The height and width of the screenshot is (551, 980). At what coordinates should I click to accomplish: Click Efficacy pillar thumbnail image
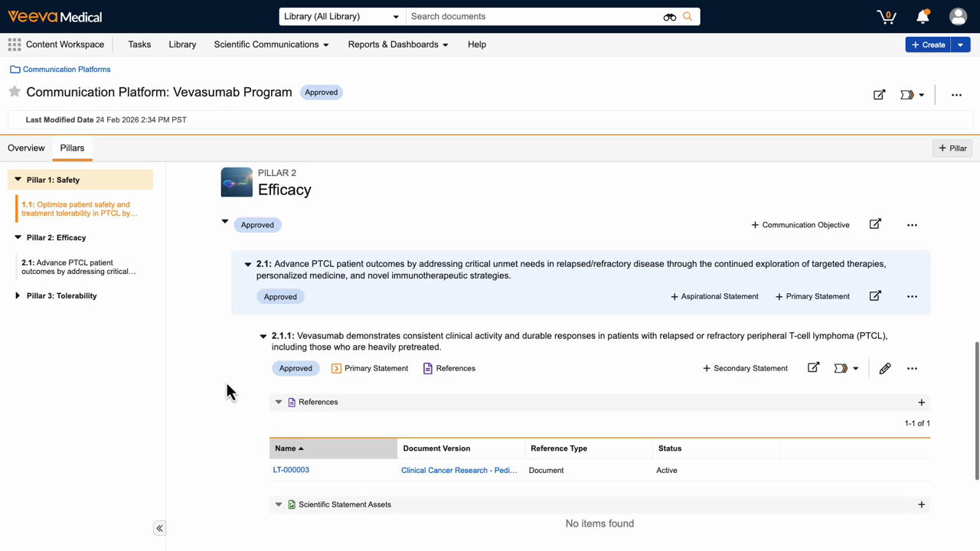[x=237, y=182]
